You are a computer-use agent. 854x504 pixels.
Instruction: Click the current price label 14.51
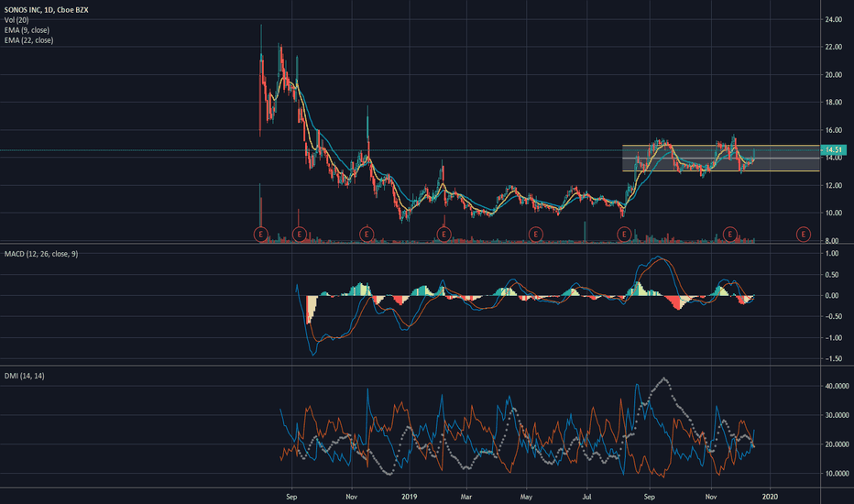[x=834, y=150]
